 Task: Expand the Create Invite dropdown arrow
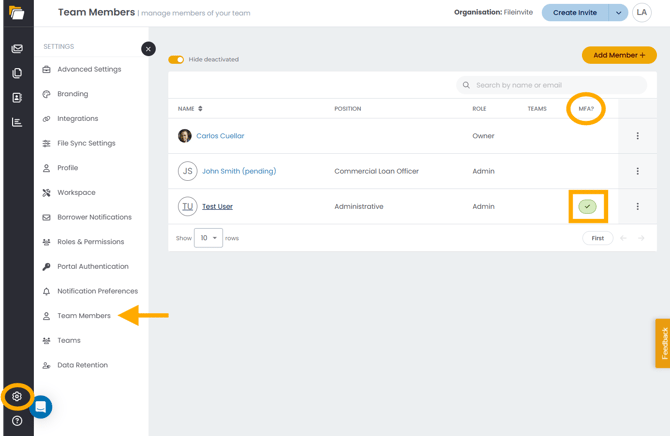tap(618, 13)
